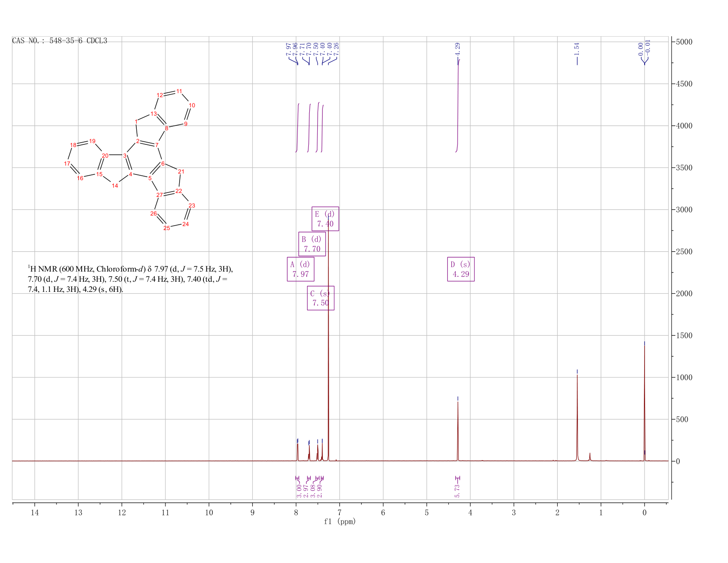Select the integral value 3.00
This screenshot has width=728, height=563.
[299, 491]
